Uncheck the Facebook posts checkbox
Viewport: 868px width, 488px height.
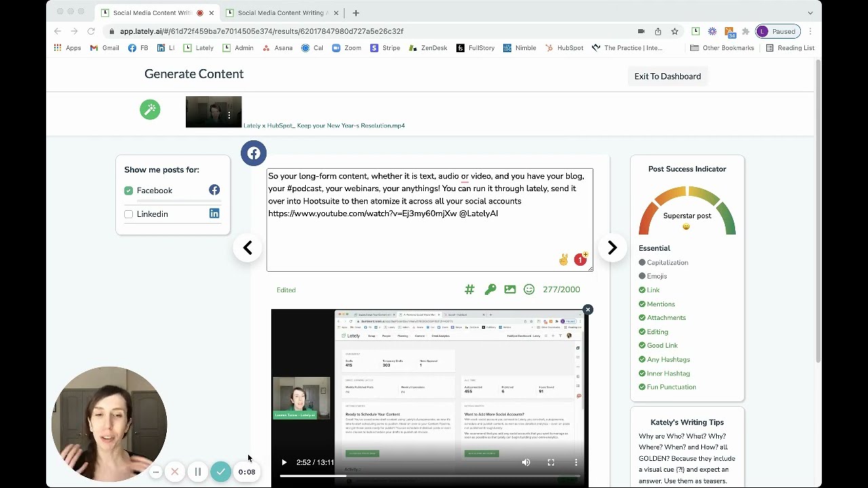click(x=129, y=190)
